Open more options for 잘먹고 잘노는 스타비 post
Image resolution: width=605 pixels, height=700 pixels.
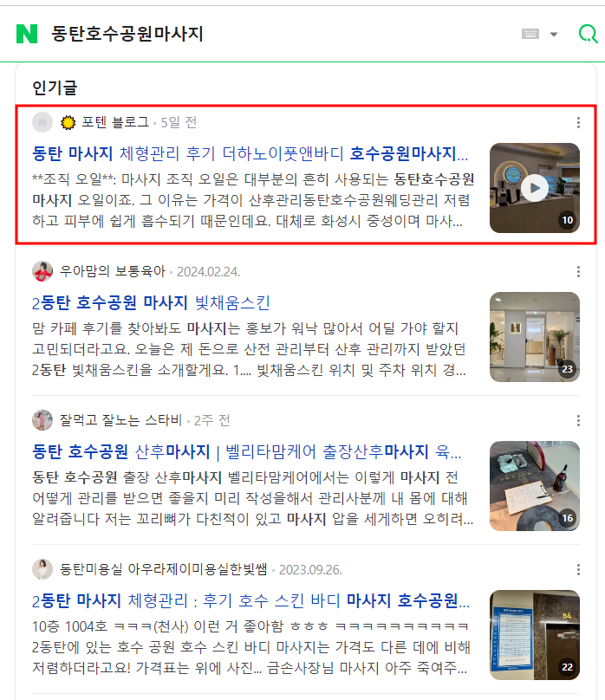point(578,420)
